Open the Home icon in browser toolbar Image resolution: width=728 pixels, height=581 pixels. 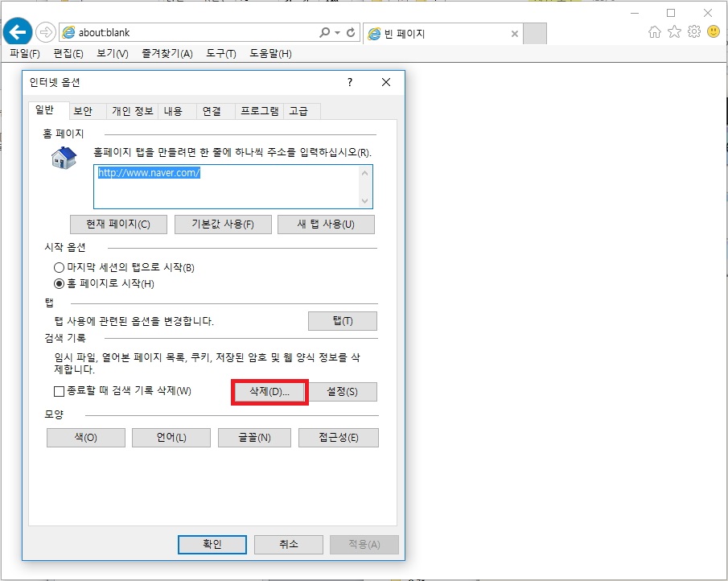655,32
